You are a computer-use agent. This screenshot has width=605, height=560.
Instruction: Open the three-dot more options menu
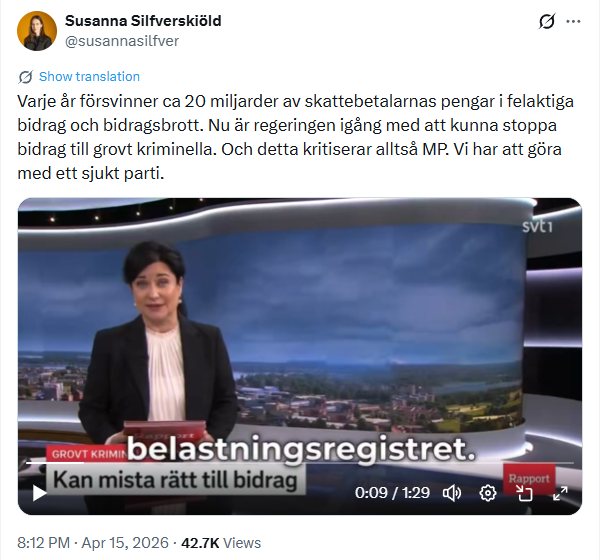(573, 21)
